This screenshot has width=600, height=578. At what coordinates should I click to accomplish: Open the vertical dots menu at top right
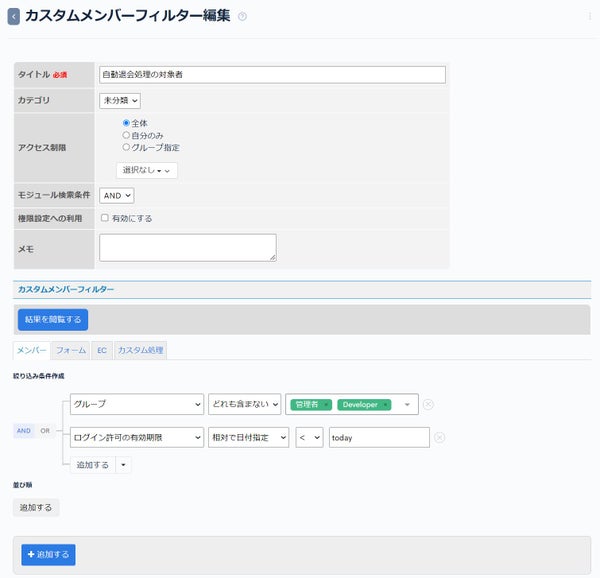click(589, 16)
